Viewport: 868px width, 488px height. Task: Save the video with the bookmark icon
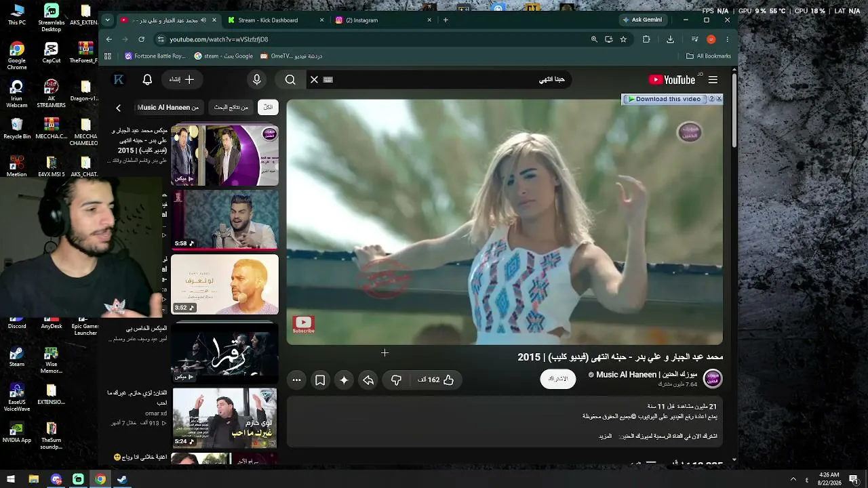click(x=320, y=380)
